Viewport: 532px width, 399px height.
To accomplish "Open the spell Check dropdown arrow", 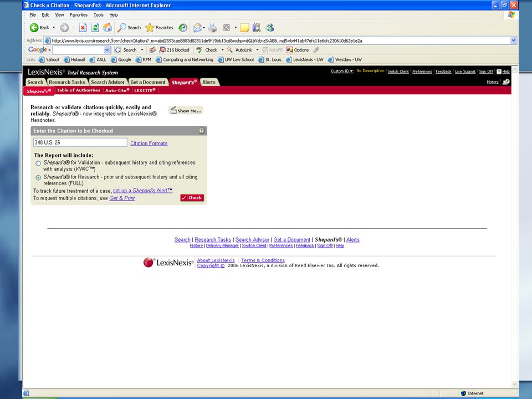I will [x=222, y=50].
